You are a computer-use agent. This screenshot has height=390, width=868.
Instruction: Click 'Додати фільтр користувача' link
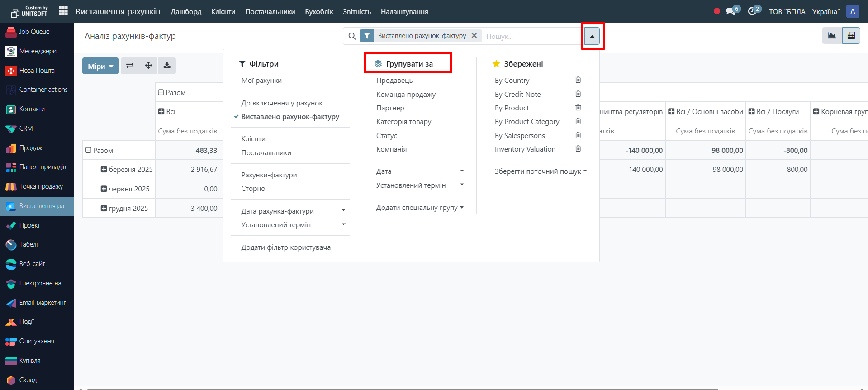(x=286, y=247)
